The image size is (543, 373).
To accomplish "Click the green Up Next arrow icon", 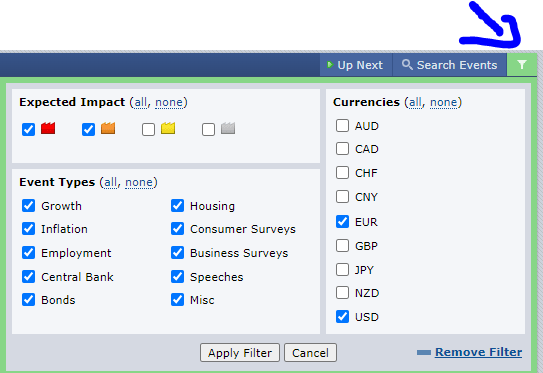I will [330, 64].
